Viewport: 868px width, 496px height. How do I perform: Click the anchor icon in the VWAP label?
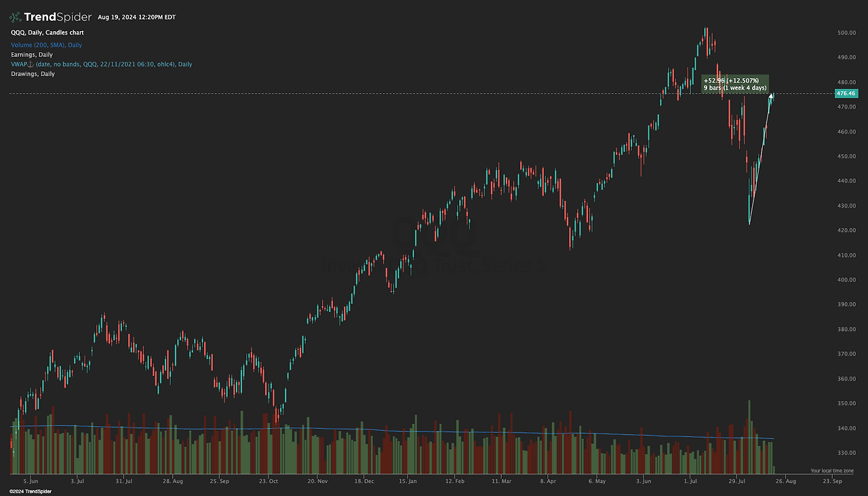(32, 64)
